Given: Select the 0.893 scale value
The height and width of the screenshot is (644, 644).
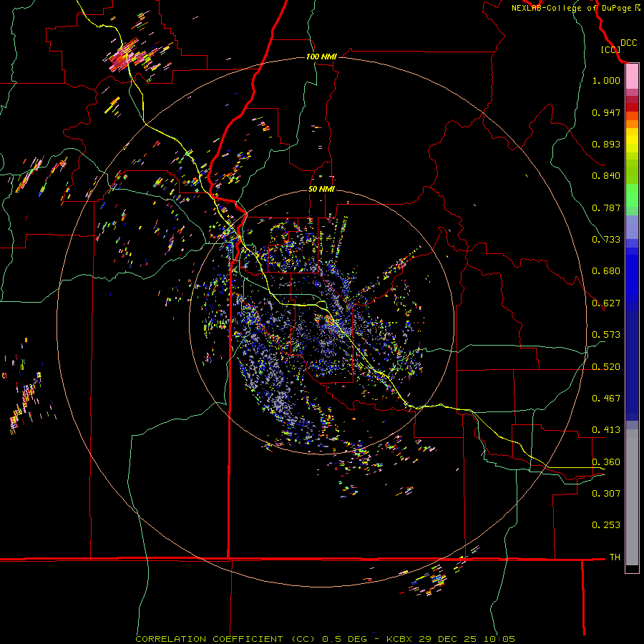Looking at the screenshot, I should [x=606, y=144].
